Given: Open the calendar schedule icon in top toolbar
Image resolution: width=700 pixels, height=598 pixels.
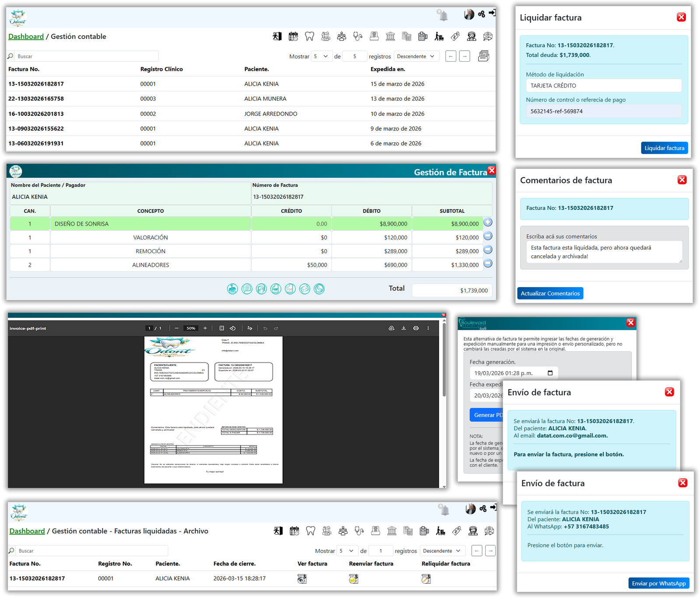Looking at the screenshot, I should (x=293, y=36).
